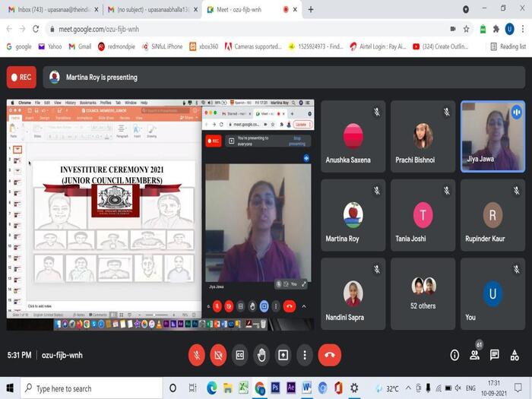The height and width of the screenshot is (399, 532).
Task: Select the Rupinder Kaur participant tile
Action: (492, 215)
